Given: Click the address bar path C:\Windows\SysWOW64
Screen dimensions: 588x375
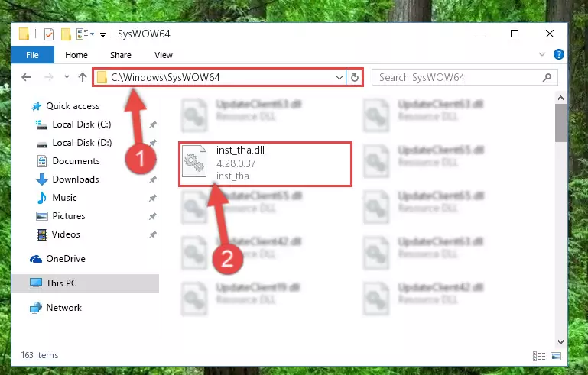Looking at the screenshot, I should [165, 78].
